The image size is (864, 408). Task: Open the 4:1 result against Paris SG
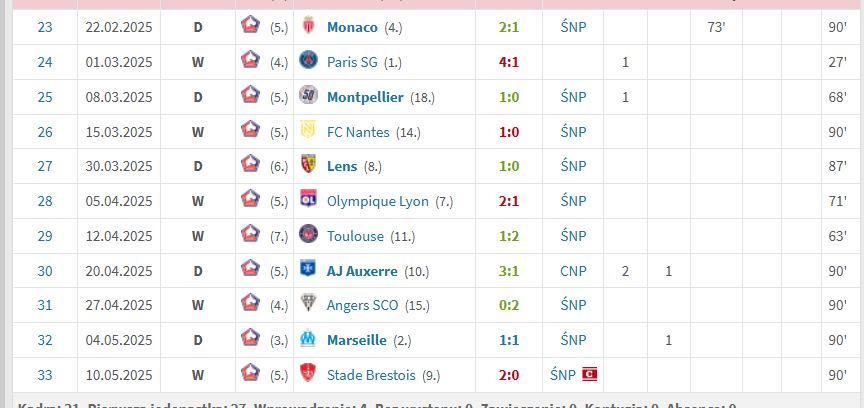coord(509,62)
